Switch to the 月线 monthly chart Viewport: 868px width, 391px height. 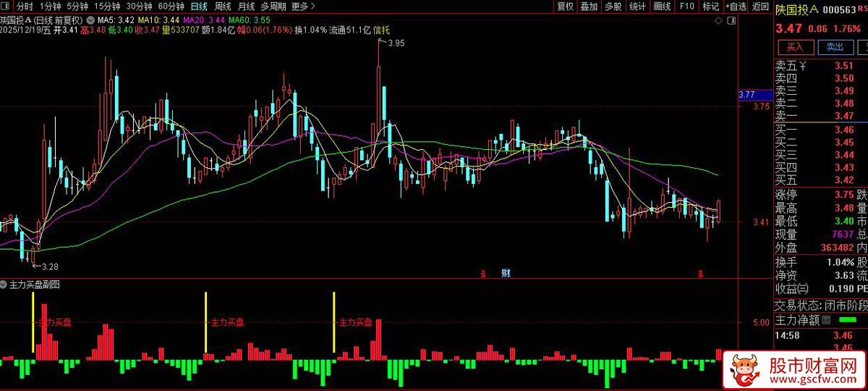(x=247, y=7)
